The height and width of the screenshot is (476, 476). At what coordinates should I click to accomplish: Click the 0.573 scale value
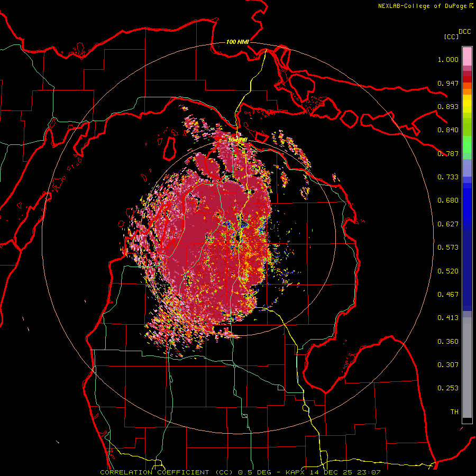pyautogui.click(x=448, y=248)
